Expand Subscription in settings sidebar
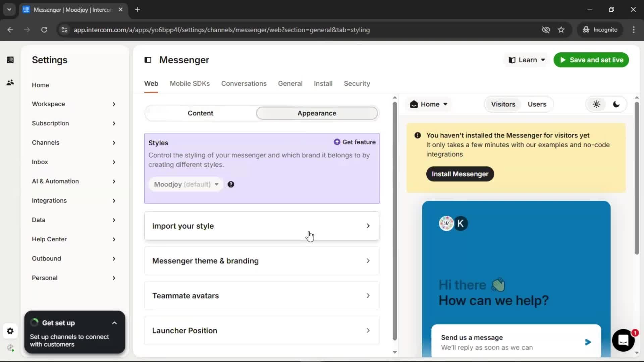 point(74,123)
